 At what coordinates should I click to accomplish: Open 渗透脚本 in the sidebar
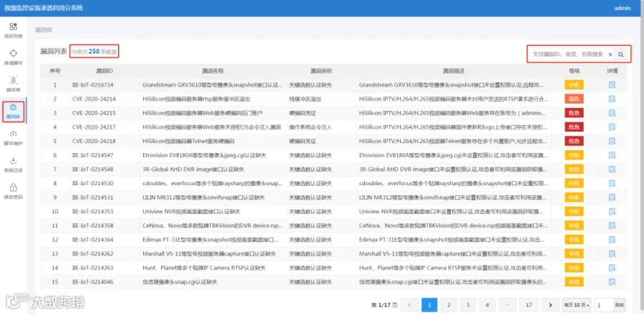(x=13, y=57)
